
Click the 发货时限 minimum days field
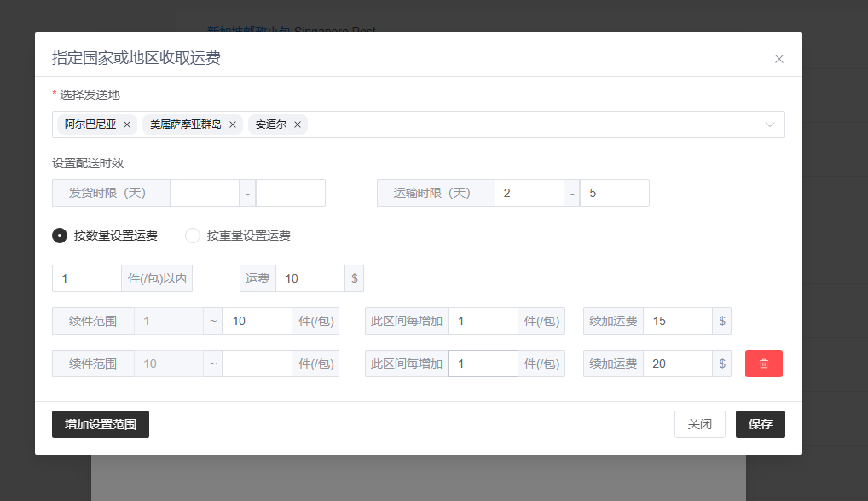pos(204,193)
